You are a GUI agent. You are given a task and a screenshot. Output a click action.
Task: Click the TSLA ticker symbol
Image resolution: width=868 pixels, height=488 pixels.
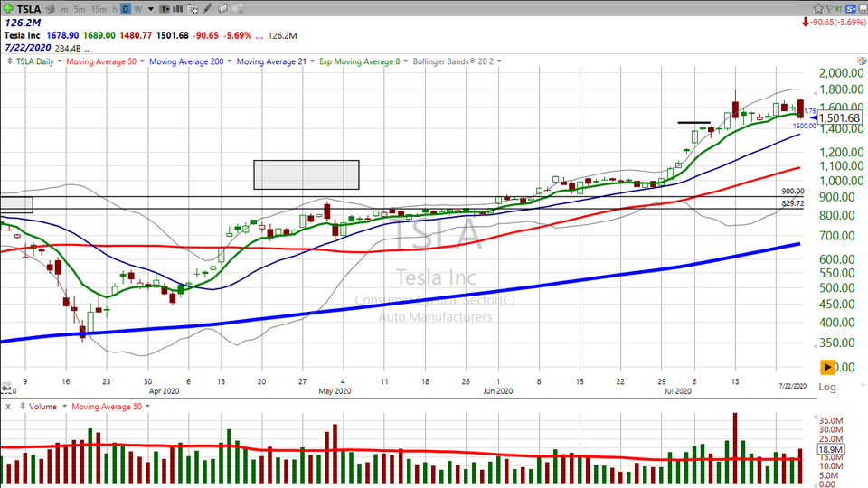tap(27, 9)
